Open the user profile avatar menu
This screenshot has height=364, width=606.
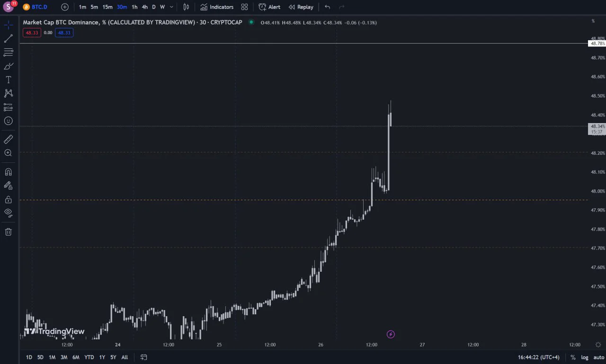[x=9, y=7]
